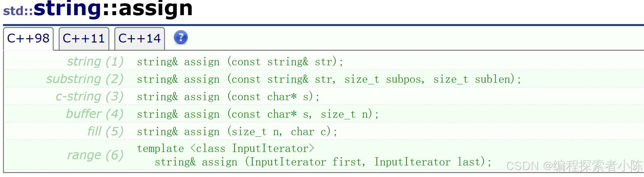Click the substring (2) overload label

[x=85, y=79]
